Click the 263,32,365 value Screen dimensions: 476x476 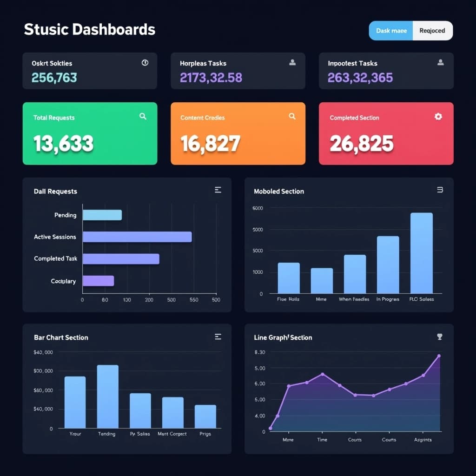(x=360, y=78)
